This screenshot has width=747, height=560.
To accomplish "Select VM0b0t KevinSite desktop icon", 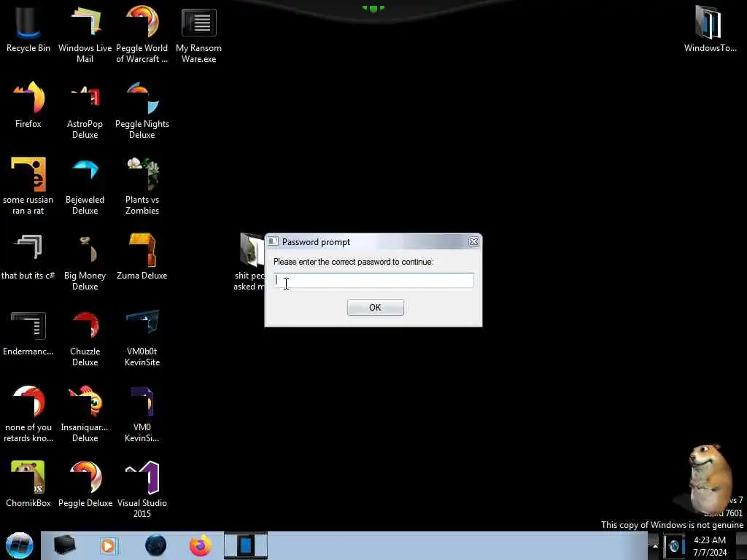I will coord(142,338).
